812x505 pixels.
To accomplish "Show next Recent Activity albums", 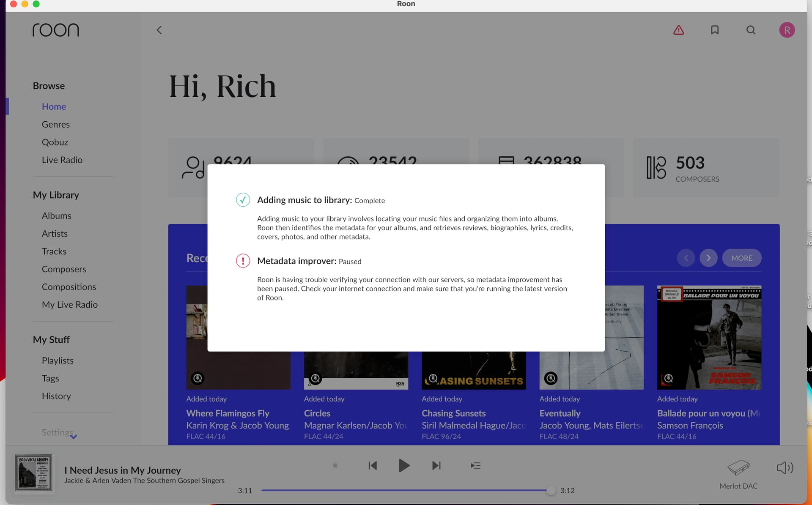I will click(708, 258).
